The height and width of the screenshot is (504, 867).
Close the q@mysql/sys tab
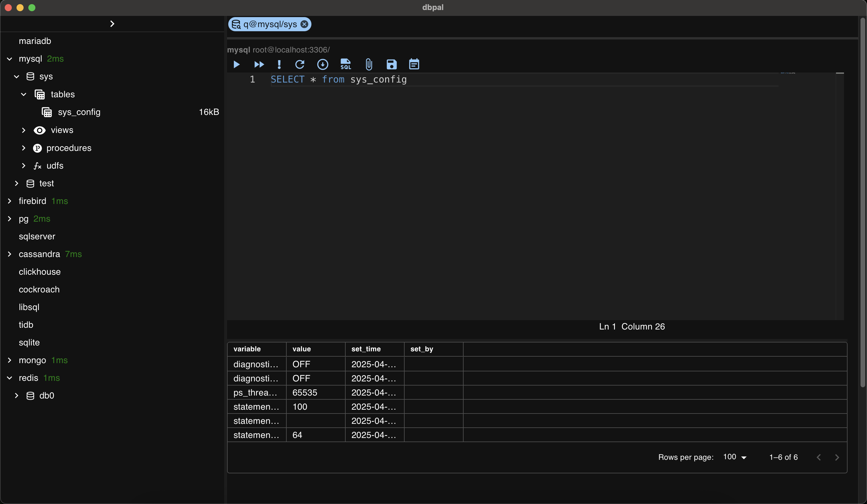(x=304, y=24)
